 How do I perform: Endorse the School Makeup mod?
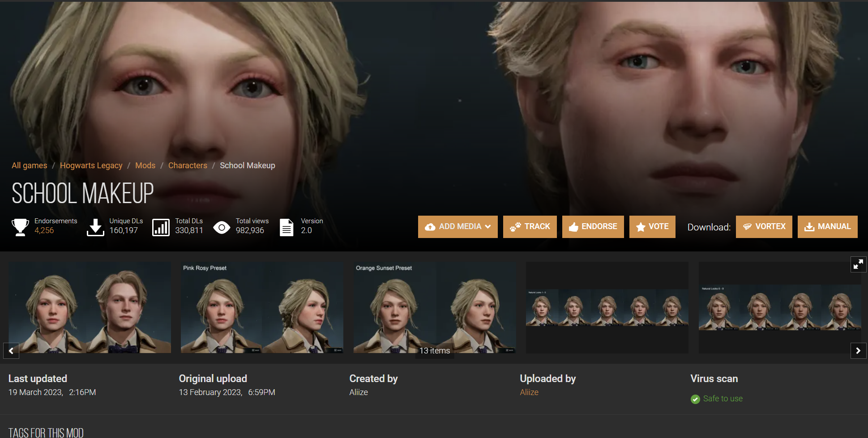593,227
